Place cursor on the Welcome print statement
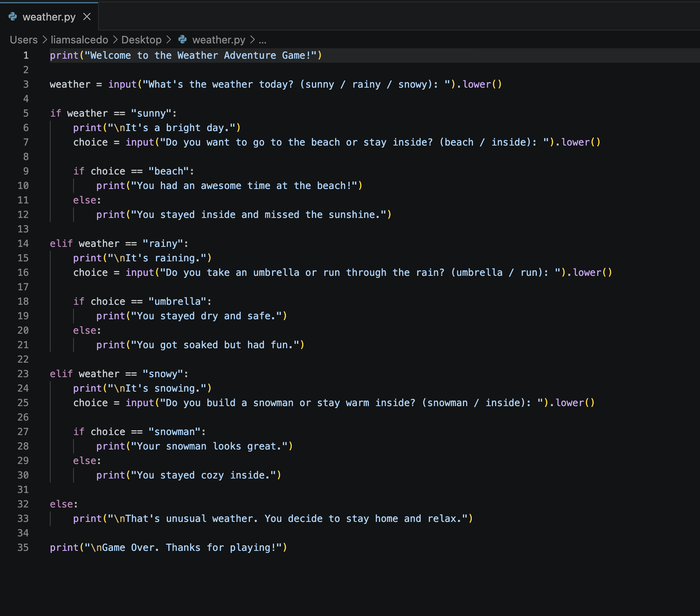 pyautogui.click(x=185, y=55)
